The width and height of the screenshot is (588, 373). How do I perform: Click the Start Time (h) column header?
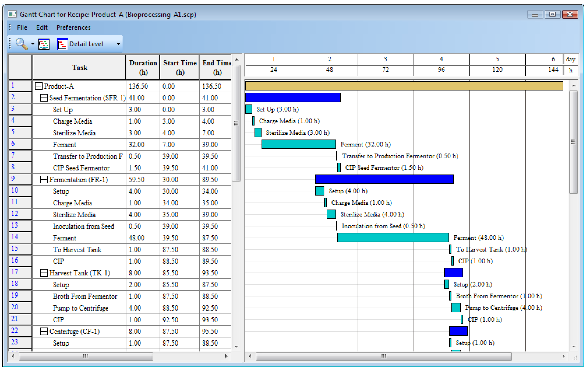[180, 67]
